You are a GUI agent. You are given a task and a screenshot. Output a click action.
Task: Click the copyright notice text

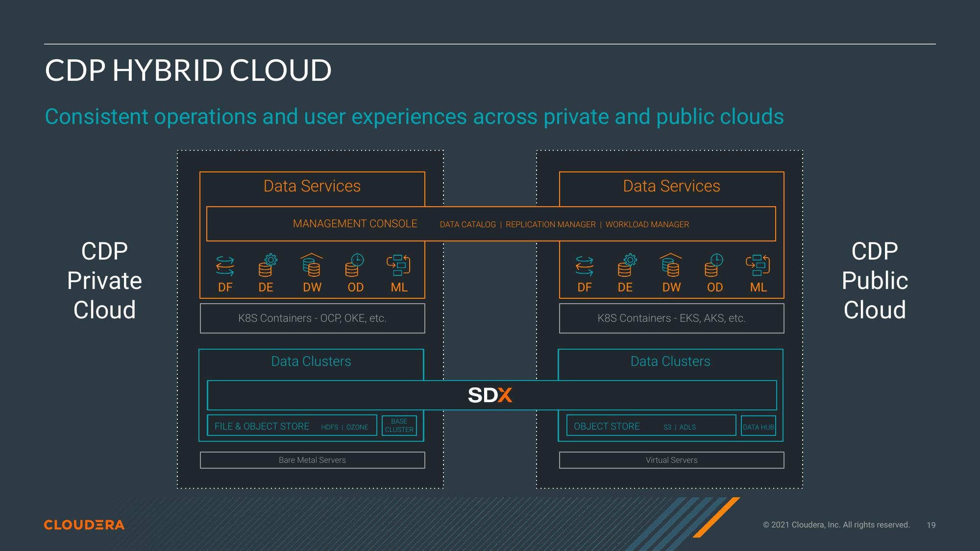pyautogui.click(x=836, y=525)
